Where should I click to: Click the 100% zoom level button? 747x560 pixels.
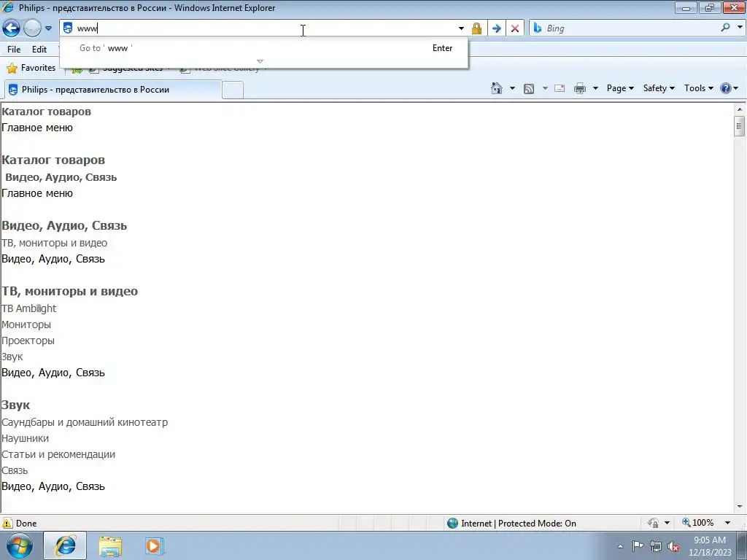click(698, 523)
